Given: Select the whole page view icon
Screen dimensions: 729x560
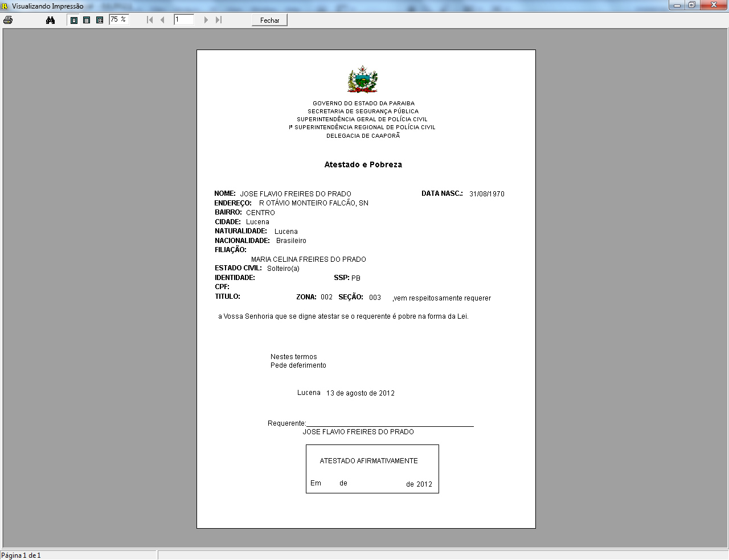Looking at the screenshot, I should coord(74,20).
